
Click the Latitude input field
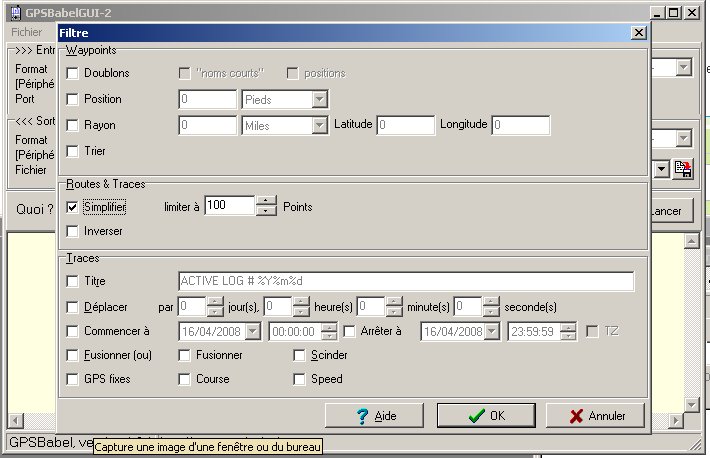coord(405,125)
